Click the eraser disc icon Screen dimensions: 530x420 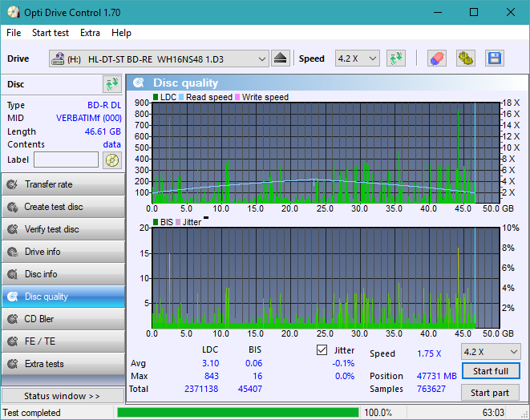tap(437, 59)
